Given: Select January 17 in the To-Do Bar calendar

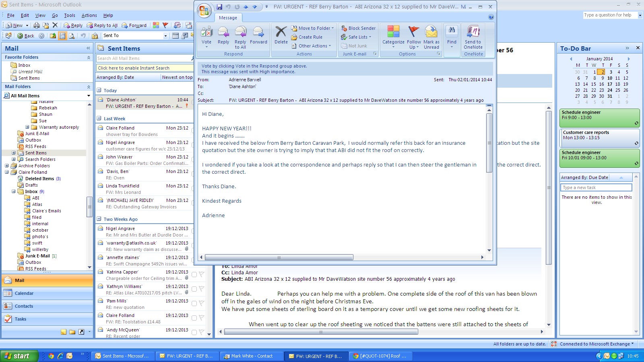Looking at the screenshot, I should [610, 84].
